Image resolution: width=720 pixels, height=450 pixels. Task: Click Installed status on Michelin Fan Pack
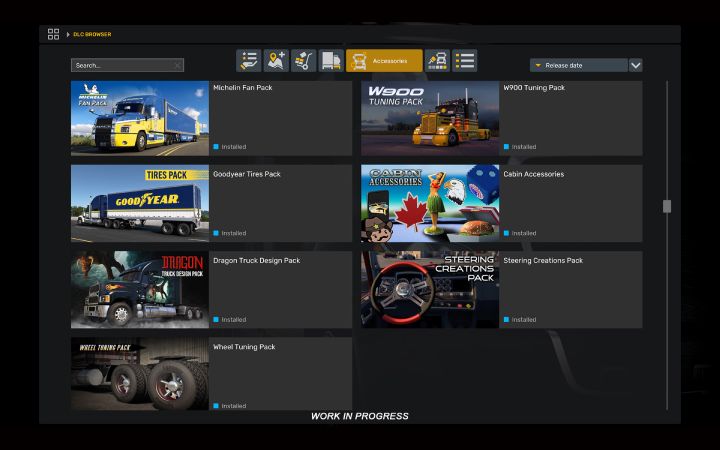(x=230, y=147)
